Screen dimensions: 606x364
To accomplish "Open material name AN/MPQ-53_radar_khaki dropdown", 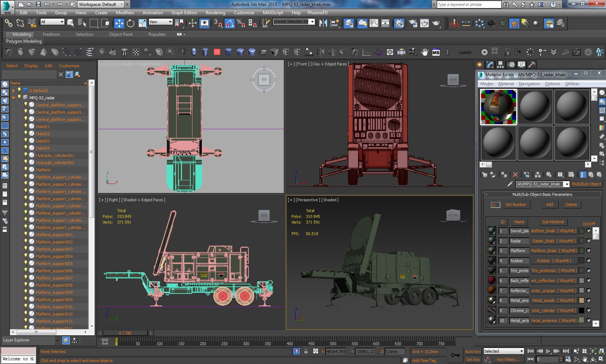I will pyautogui.click(x=567, y=184).
